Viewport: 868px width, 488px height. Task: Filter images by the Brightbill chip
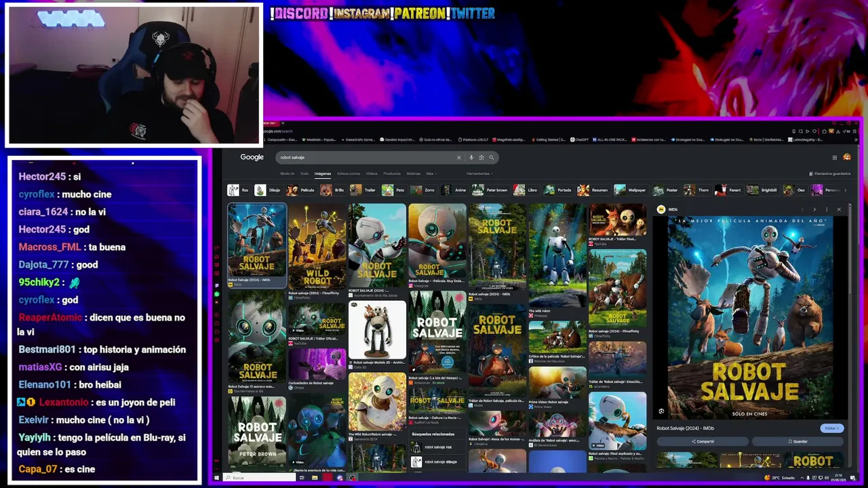tap(762, 190)
